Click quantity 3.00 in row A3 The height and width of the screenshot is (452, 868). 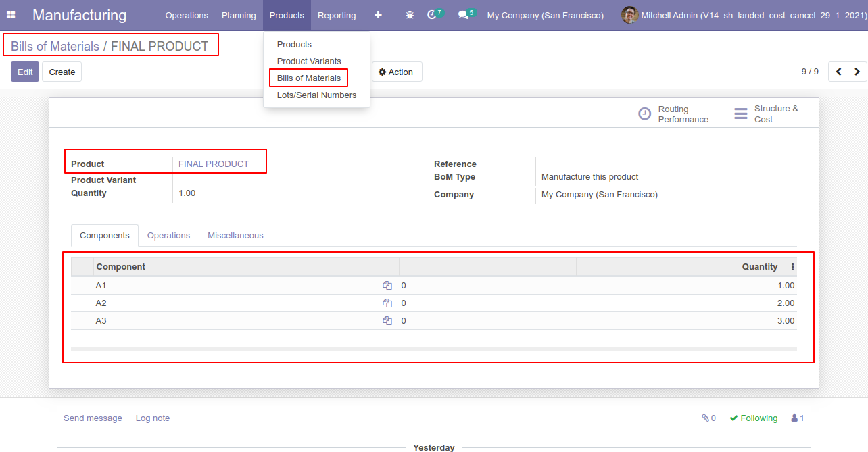786,321
